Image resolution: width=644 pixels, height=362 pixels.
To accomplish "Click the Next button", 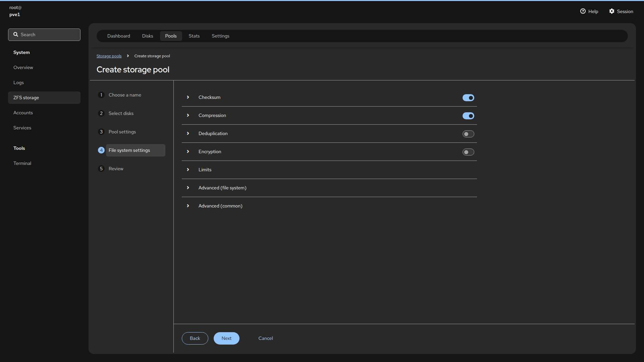I will coord(226,339).
